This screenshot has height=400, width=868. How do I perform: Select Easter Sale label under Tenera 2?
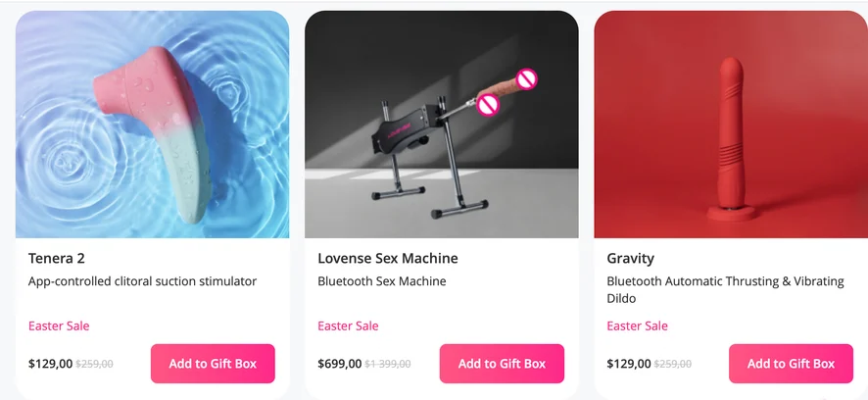(59, 325)
